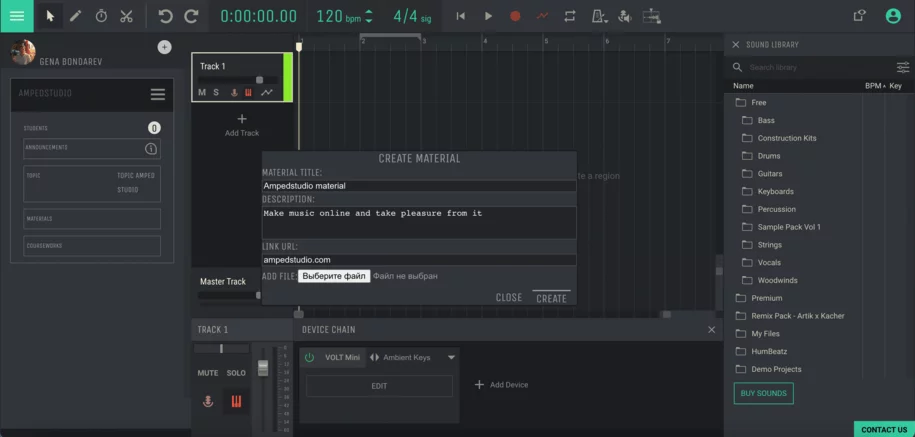915x437 pixels.
Task: Open the green hamburger main menu
Action: pos(17,16)
